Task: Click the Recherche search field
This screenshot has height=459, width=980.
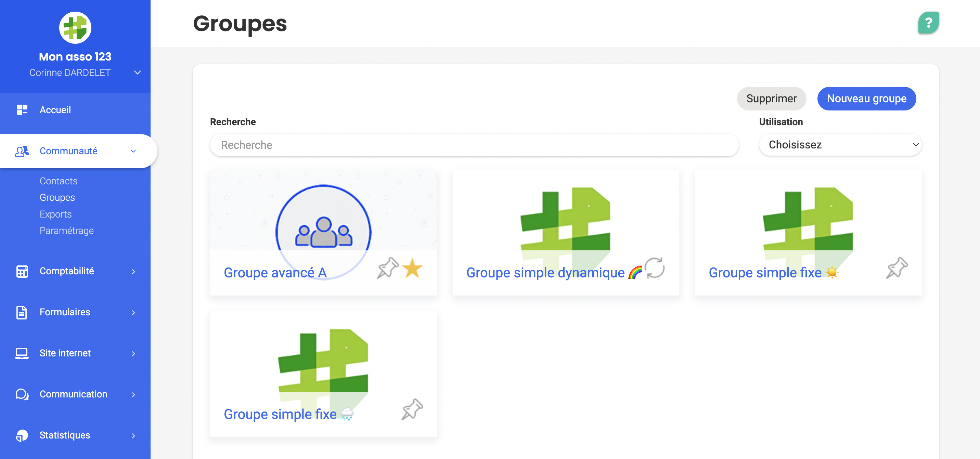Action: pos(474,145)
